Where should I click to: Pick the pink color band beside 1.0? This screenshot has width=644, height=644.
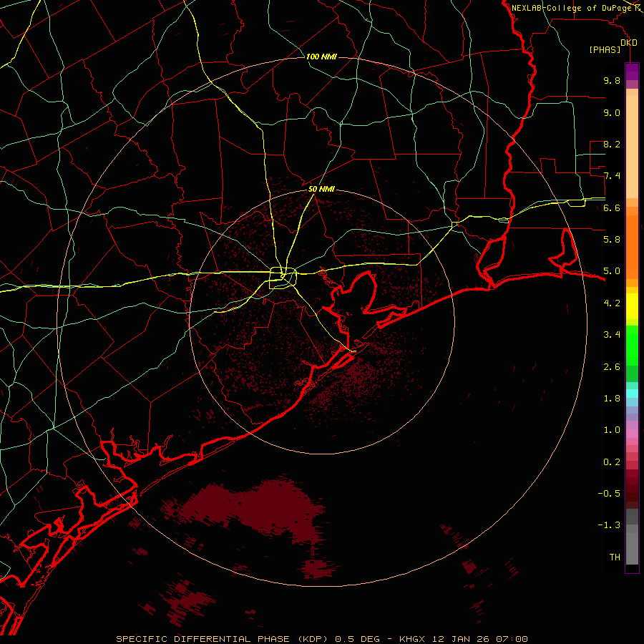coord(632,434)
